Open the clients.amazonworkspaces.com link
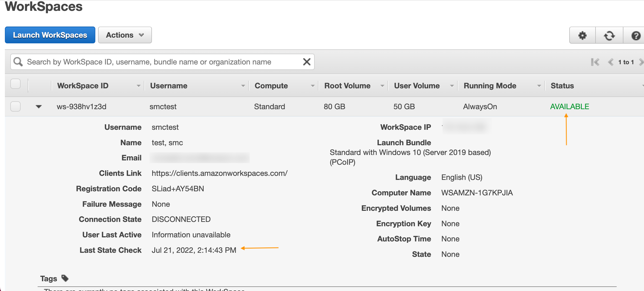This screenshot has width=644, height=291. [219, 173]
